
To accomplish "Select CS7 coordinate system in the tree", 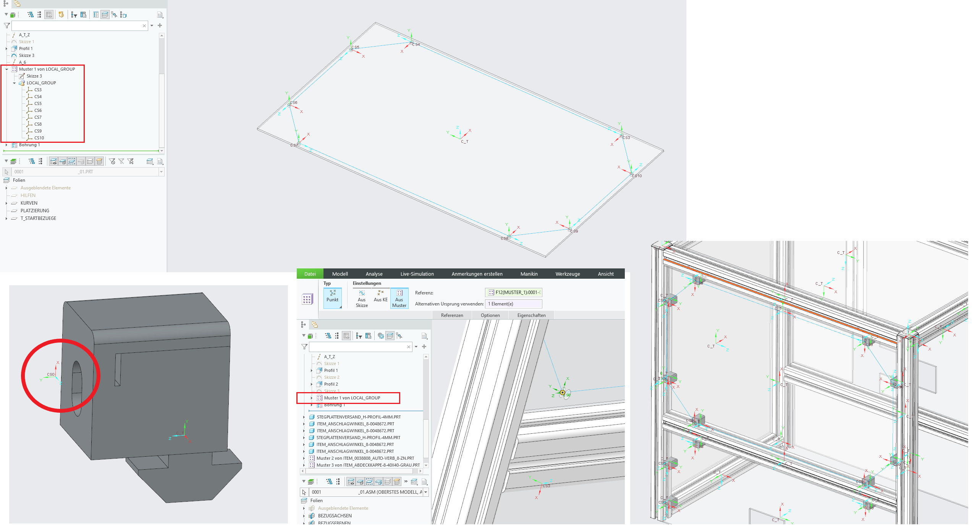I will (x=38, y=117).
